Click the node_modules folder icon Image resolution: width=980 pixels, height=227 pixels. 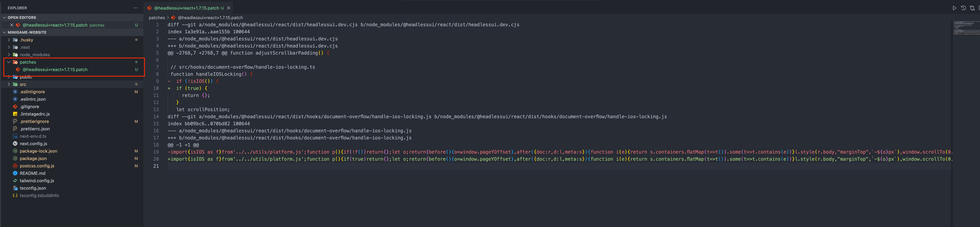click(x=15, y=55)
